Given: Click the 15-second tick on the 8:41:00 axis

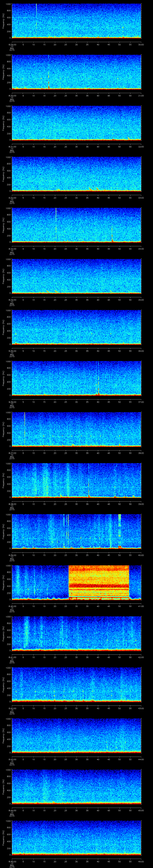Looking at the screenshot, I should [x=44, y=657].
